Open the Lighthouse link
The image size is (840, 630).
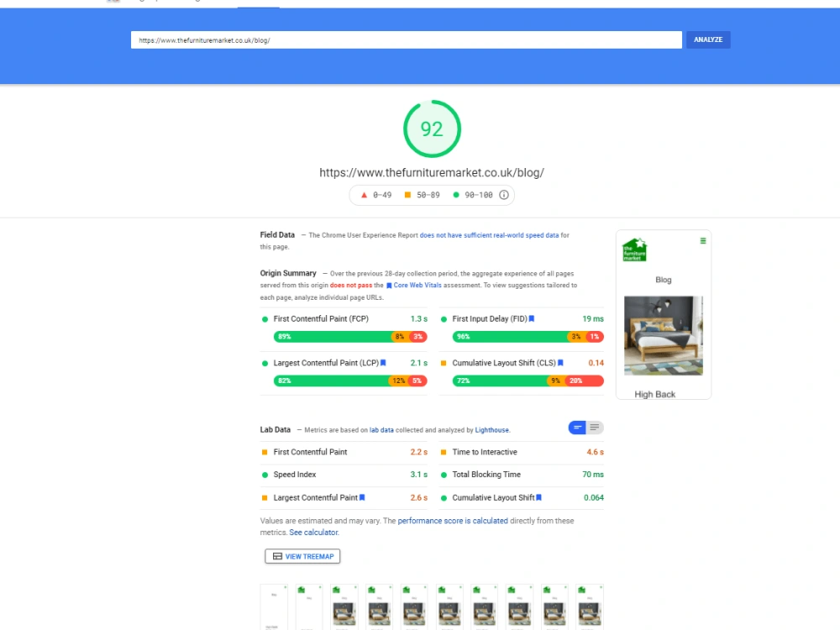491,430
